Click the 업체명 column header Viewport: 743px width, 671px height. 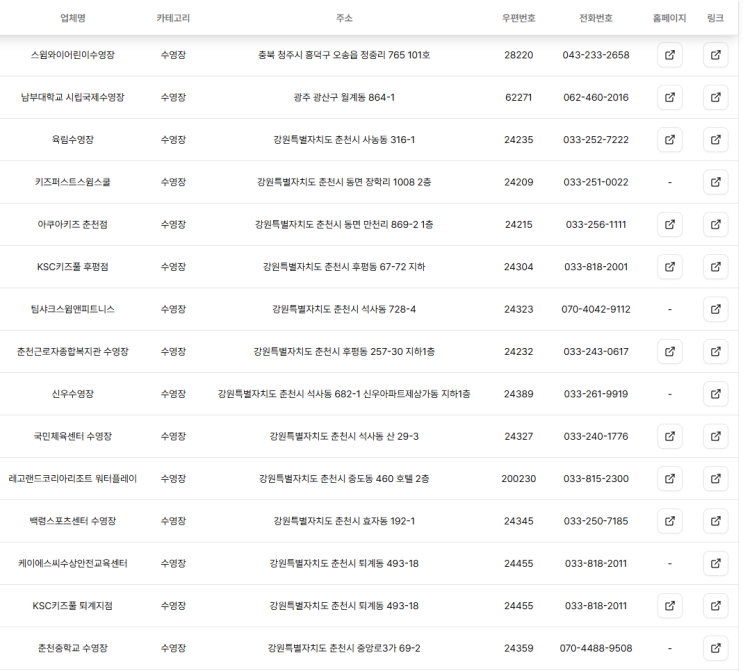coord(72,18)
